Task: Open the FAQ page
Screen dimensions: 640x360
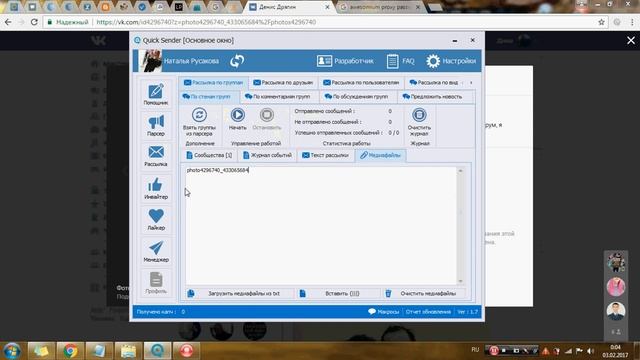Action: (x=400, y=61)
